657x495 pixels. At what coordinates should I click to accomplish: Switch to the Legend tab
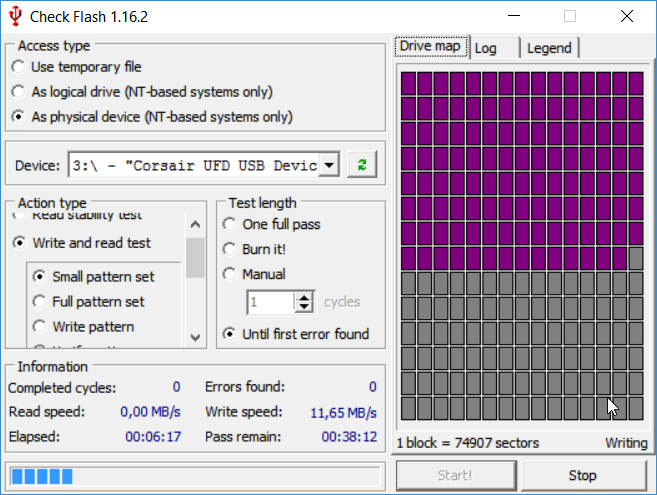(549, 49)
